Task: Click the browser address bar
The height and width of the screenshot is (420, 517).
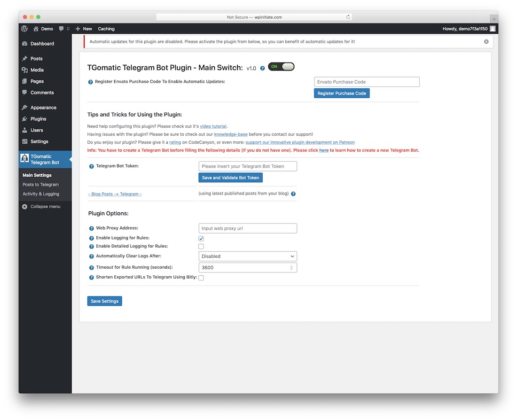Action: [x=254, y=17]
